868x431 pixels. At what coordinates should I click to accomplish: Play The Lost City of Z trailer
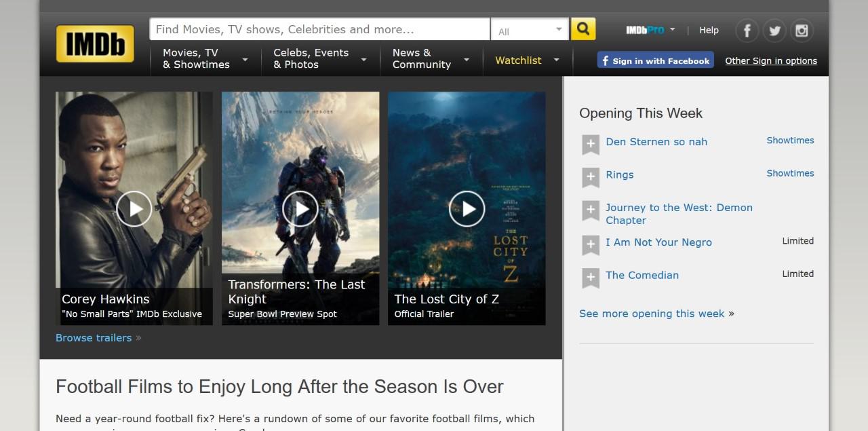(467, 208)
